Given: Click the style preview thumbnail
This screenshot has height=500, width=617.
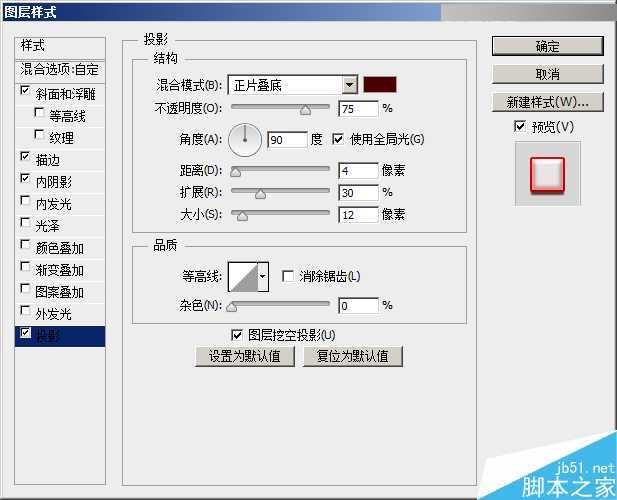Looking at the screenshot, I should 547,174.
